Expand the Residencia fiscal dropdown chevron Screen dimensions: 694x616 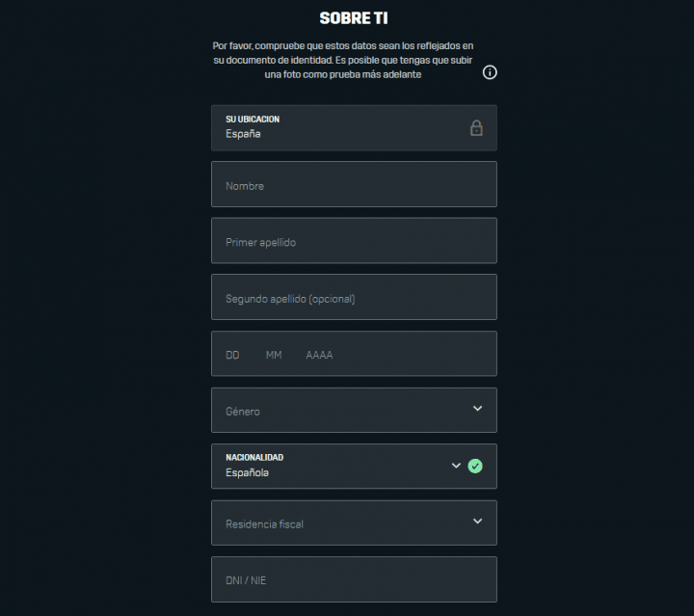click(x=477, y=522)
